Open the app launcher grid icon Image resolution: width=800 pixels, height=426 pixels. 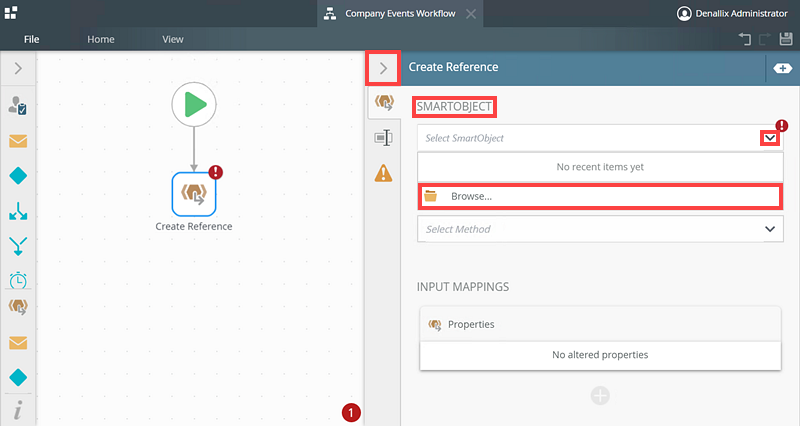pyautogui.click(x=11, y=13)
